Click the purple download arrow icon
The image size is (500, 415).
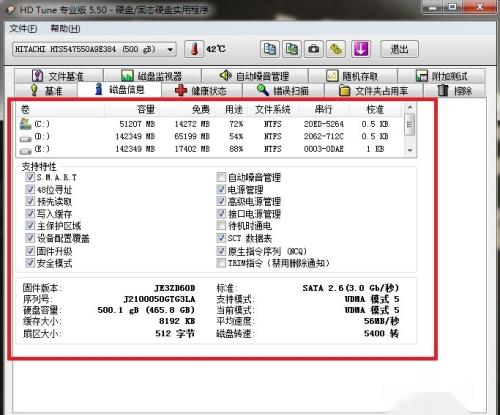361,49
